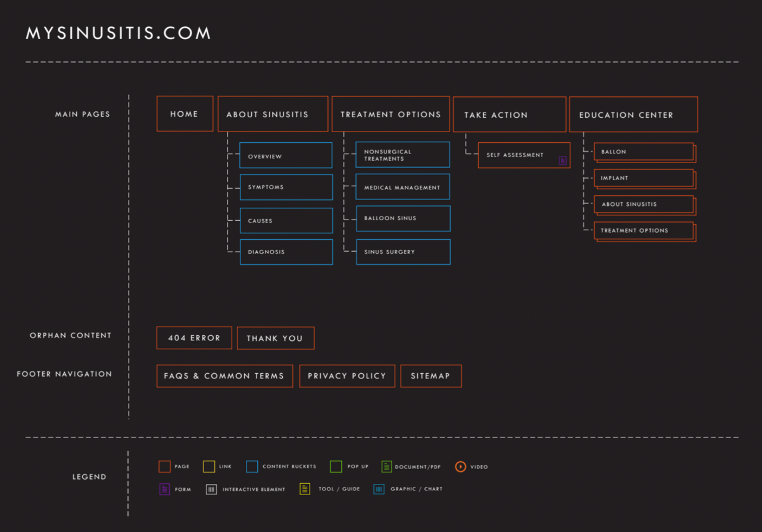Screen dimensions: 762x532
Task: Open the Ballon page stack
Action: 645,152
